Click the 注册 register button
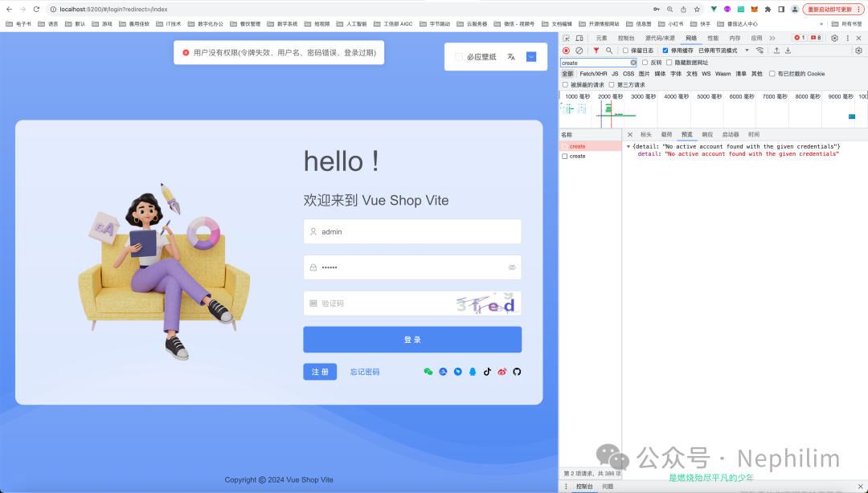Image resolution: width=868 pixels, height=493 pixels. pyautogui.click(x=320, y=372)
